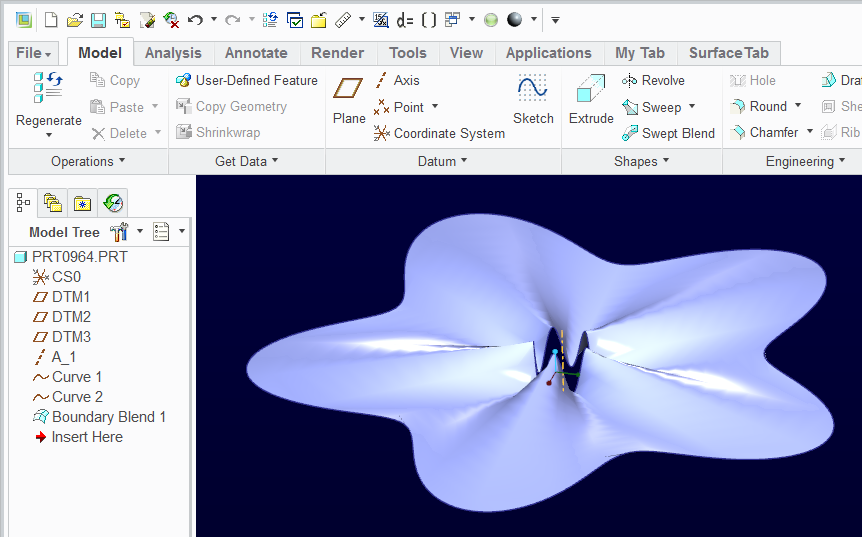This screenshot has width=862, height=537.
Task: Switch to the Analysis ribbon tab
Action: (x=173, y=53)
